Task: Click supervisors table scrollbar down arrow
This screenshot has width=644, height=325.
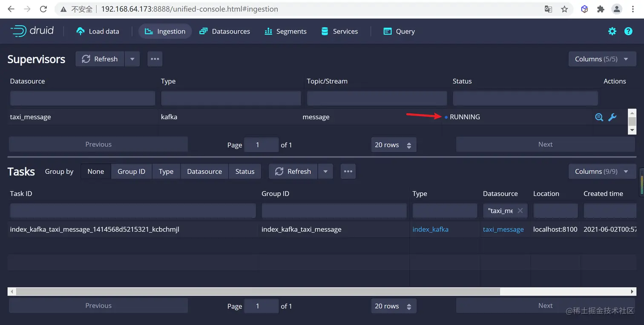Action: pyautogui.click(x=632, y=130)
